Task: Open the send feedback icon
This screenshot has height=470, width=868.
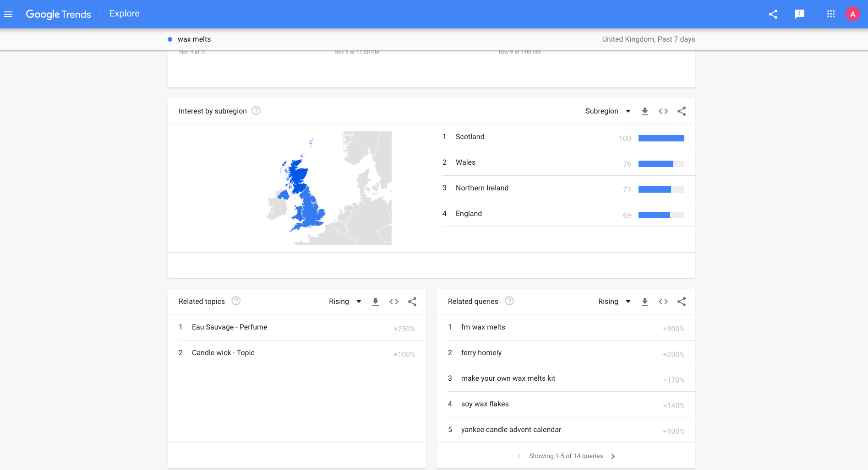Action: [800, 14]
